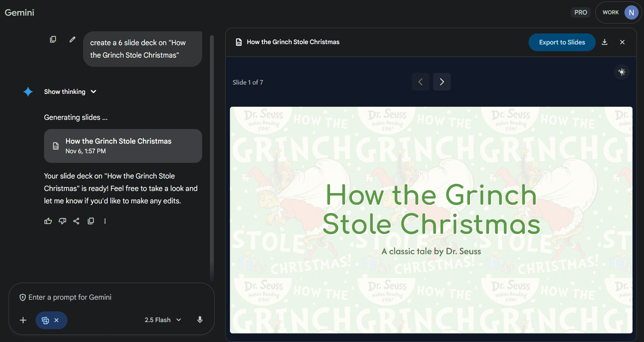
Task: Click Export to Slides
Action: (562, 42)
